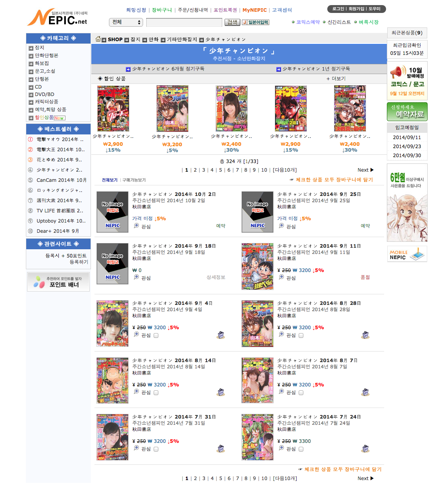Check the box for 2014年 8月 7日 issue
The width and height of the screenshot is (448, 484).
point(301,393)
